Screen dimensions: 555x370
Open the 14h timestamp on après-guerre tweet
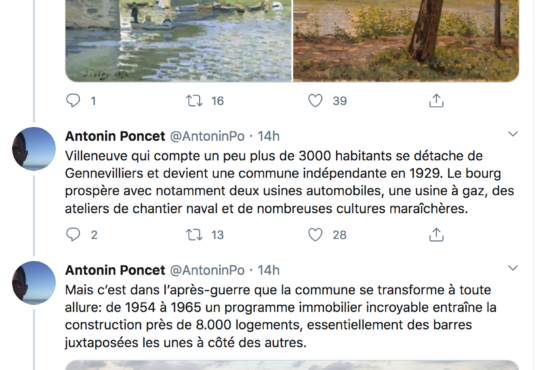point(268,270)
